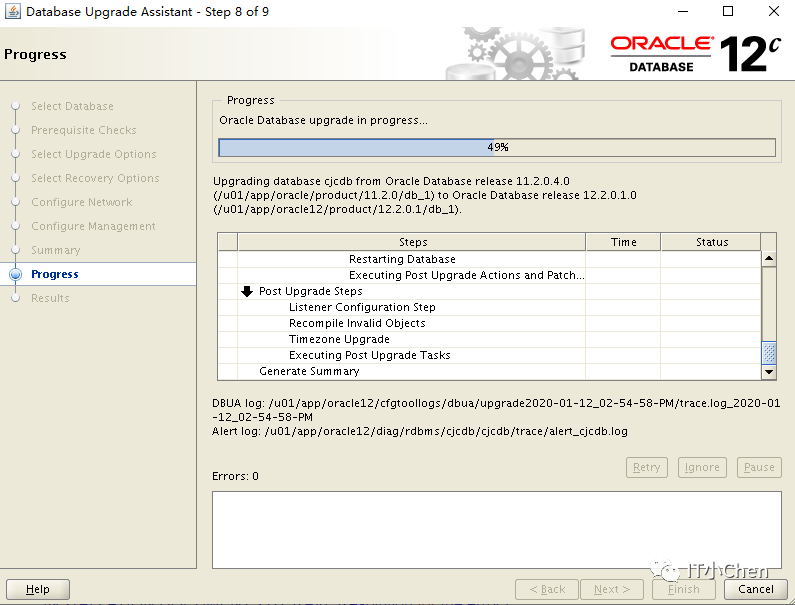
Task: Click the Alert log path text
Action: [x=420, y=431]
